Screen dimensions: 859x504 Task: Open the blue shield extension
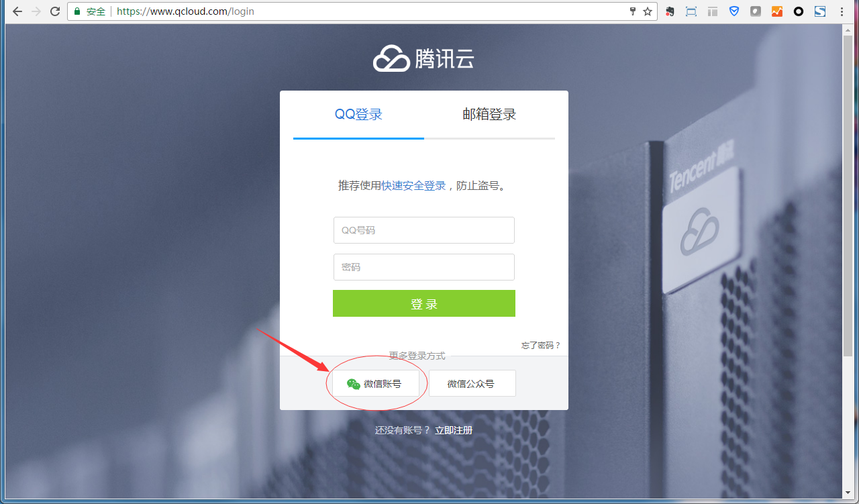(x=734, y=11)
